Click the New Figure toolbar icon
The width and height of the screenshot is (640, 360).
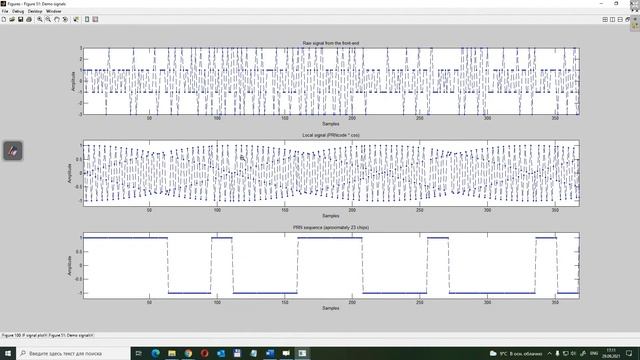(x=4, y=20)
